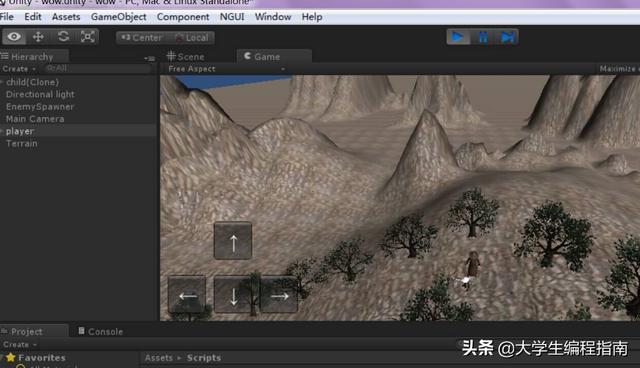
Task: Select the Scale tool
Action: coord(88,37)
